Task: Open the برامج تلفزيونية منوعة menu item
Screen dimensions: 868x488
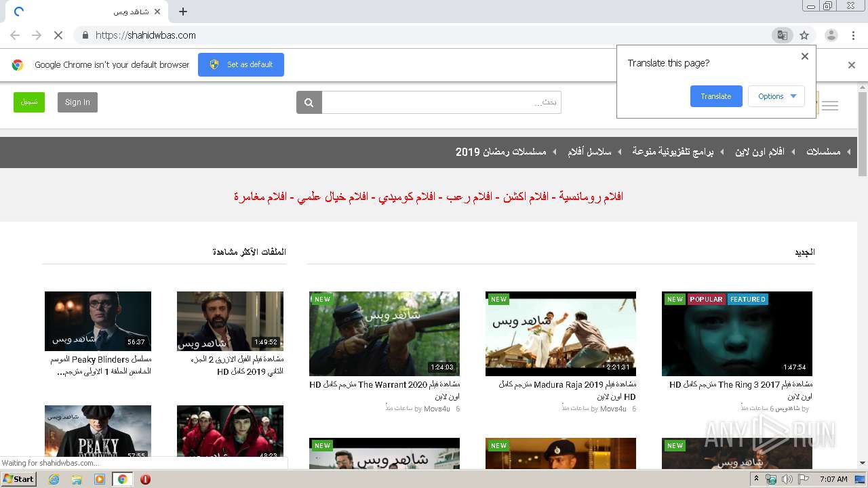Action: pos(673,152)
